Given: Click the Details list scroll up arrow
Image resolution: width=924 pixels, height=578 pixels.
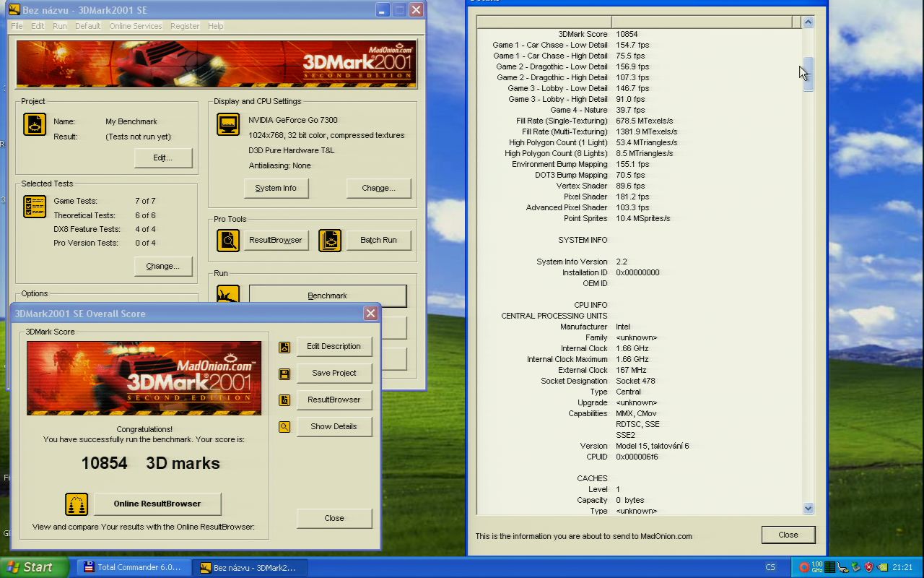Looking at the screenshot, I should point(808,22).
